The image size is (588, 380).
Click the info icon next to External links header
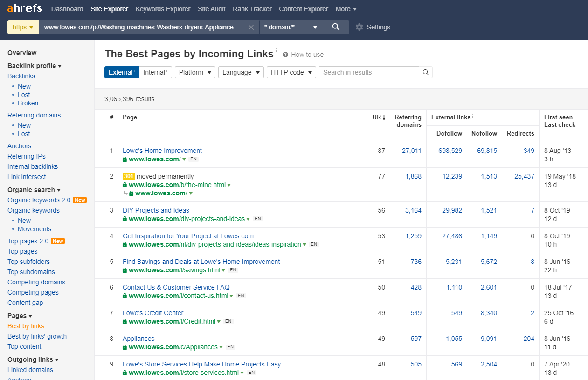click(473, 117)
